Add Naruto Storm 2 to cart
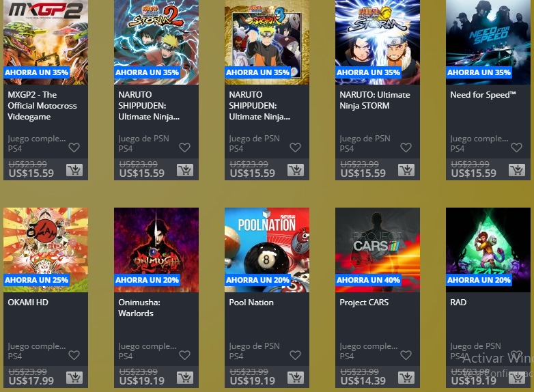Viewport: 534px width, 392px height. tap(185, 170)
